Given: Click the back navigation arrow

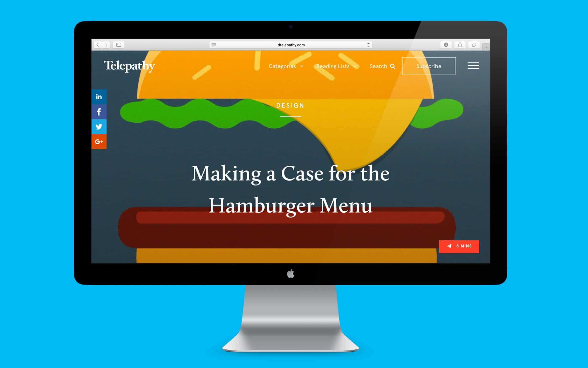Looking at the screenshot, I should coord(98,45).
